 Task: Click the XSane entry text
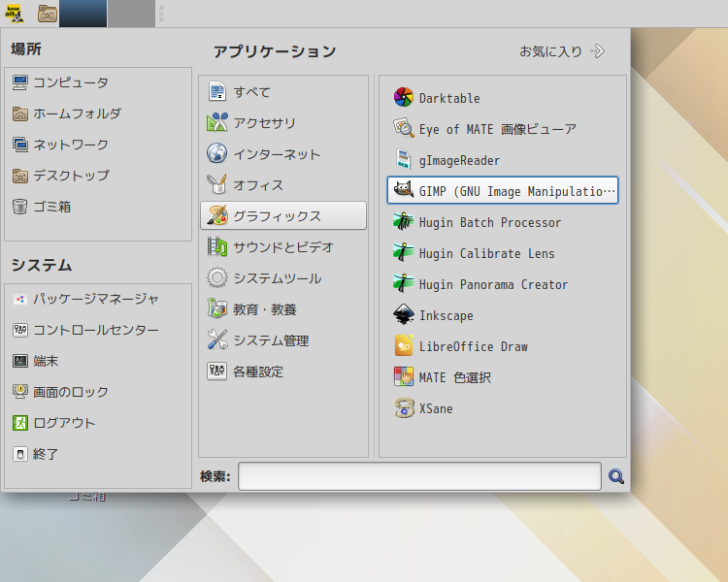point(436,409)
